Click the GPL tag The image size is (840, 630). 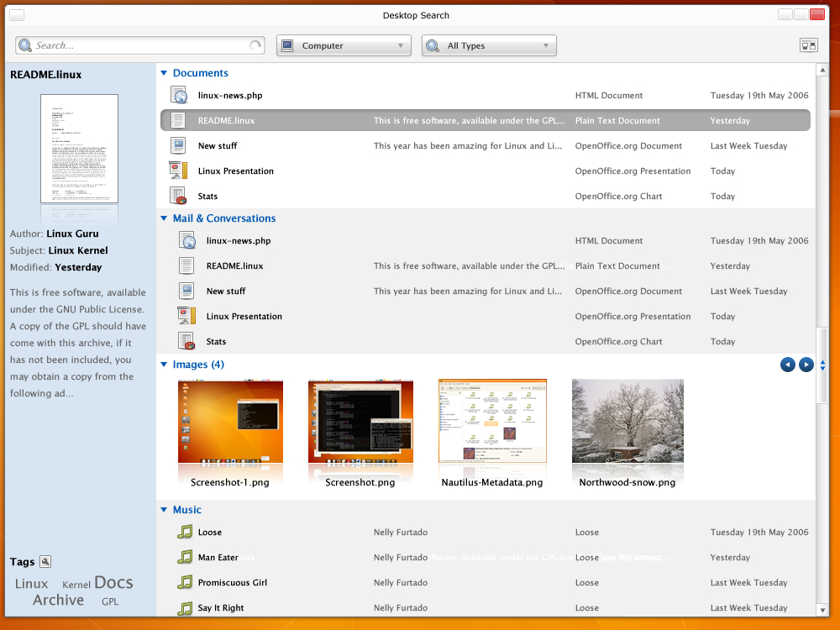(x=110, y=601)
